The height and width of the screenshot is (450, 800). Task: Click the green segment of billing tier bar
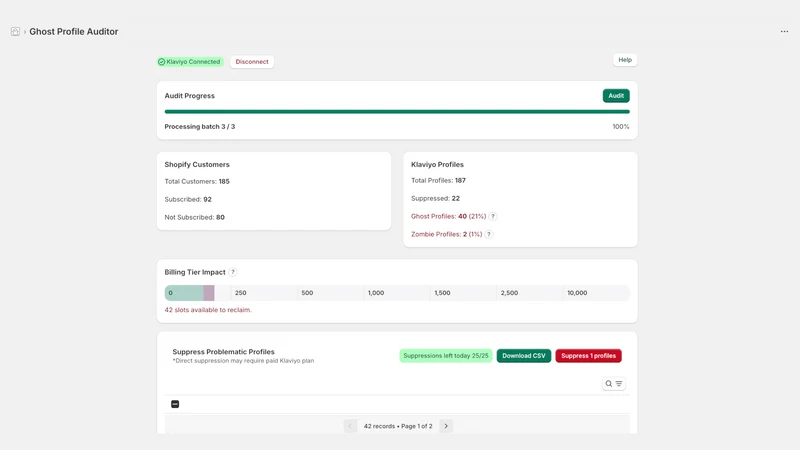tap(184, 293)
